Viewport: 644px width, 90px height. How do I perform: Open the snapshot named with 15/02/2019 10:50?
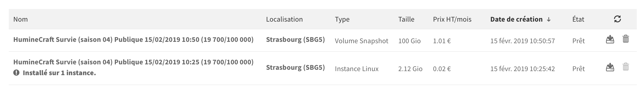(133, 40)
